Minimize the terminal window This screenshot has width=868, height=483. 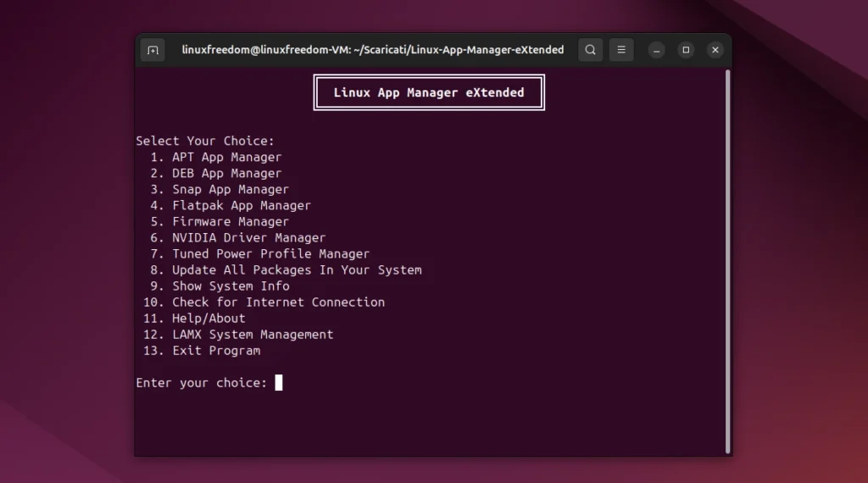(656, 50)
